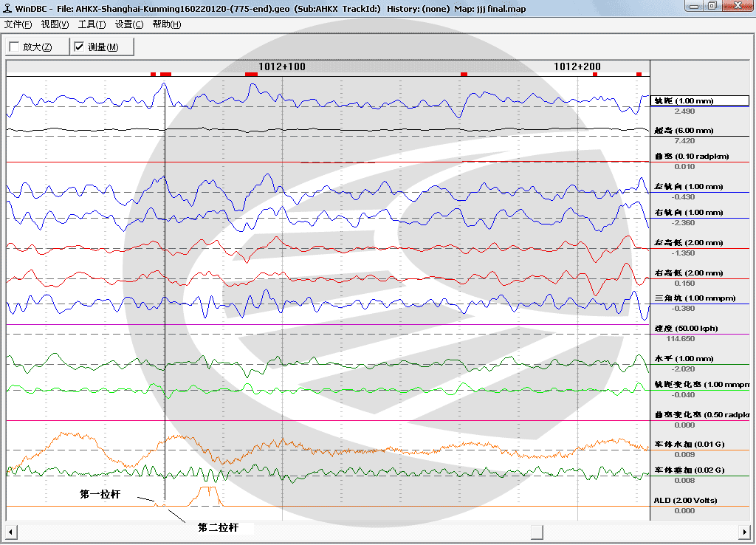Viewport: 756px width, 545px height.
Task: Click the WinDBC application icon in the title bar
Action: [x=7, y=8]
